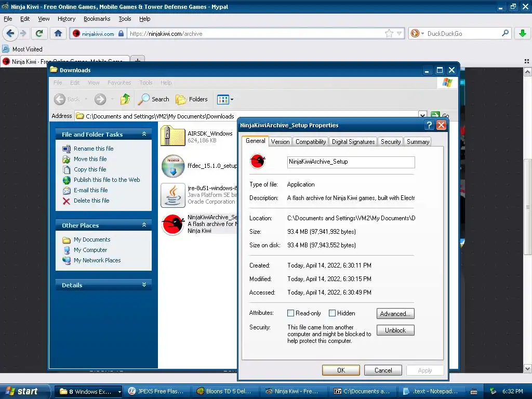Expand the Details panel
This screenshot has height=399, width=532.
[x=144, y=285]
